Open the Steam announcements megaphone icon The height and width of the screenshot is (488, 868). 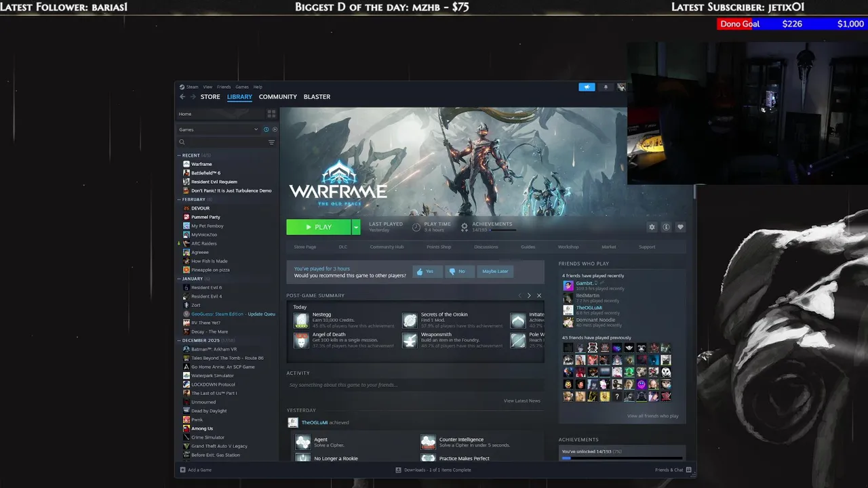587,87
